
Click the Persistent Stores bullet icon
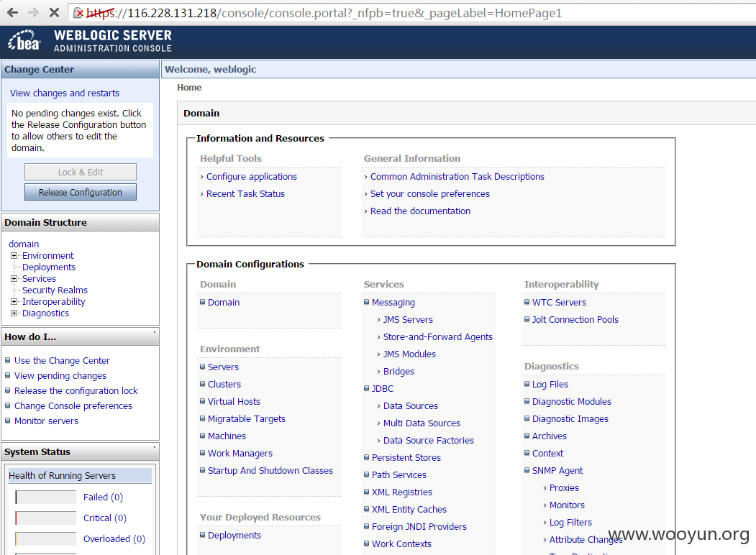(366, 457)
